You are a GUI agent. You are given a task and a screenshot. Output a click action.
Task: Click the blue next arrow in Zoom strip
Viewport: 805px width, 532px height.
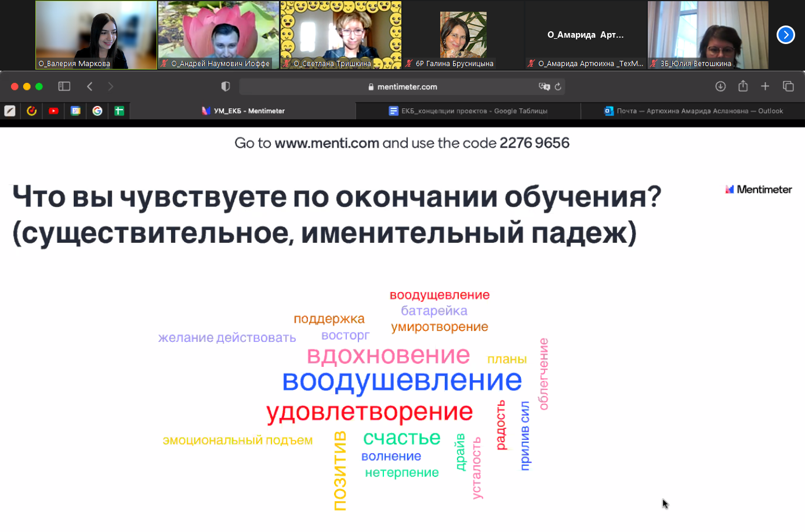pyautogui.click(x=786, y=35)
